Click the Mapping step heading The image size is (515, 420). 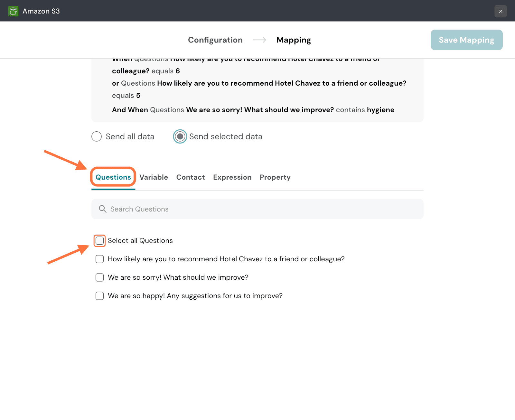click(x=294, y=40)
